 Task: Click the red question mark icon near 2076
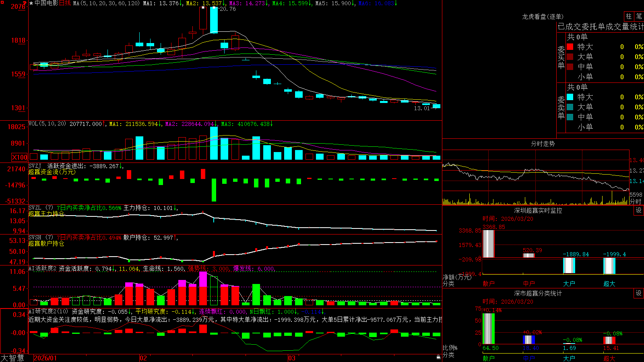[25, 3]
